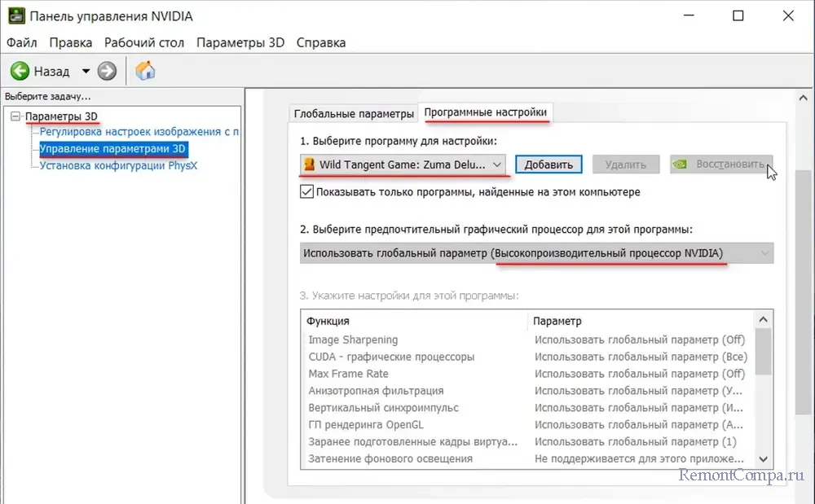
Task: Toggle "Показывать только программы" checkbox
Action: click(306, 192)
